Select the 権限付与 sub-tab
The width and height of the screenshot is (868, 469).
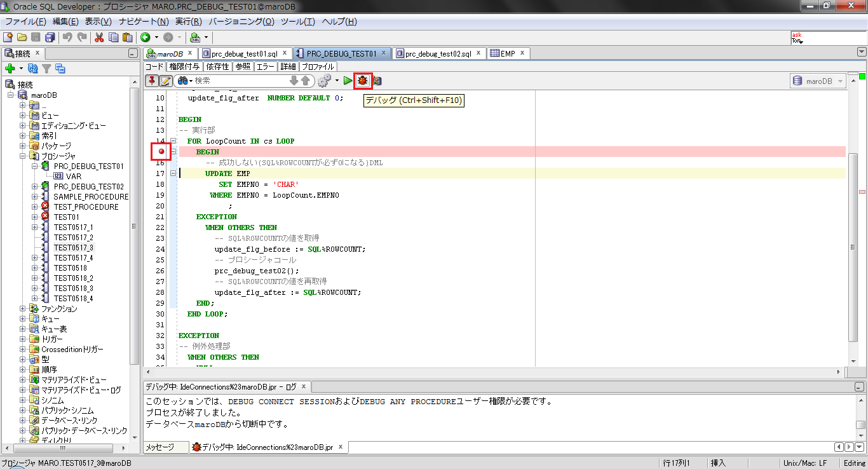click(184, 66)
